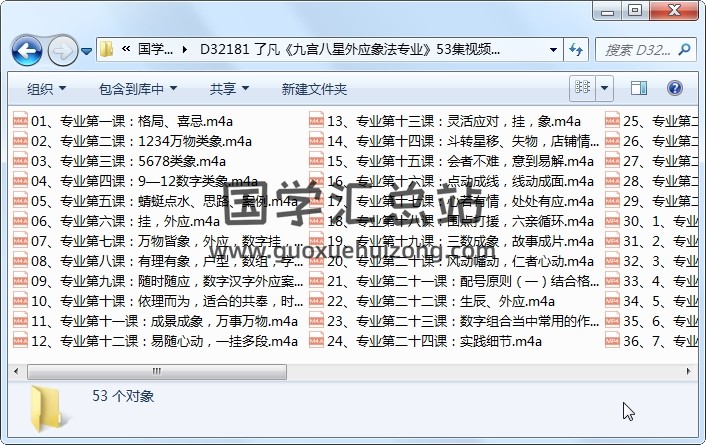The height and width of the screenshot is (445, 706).
Task: Click the folder icon in address bar
Action: click(107, 49)
